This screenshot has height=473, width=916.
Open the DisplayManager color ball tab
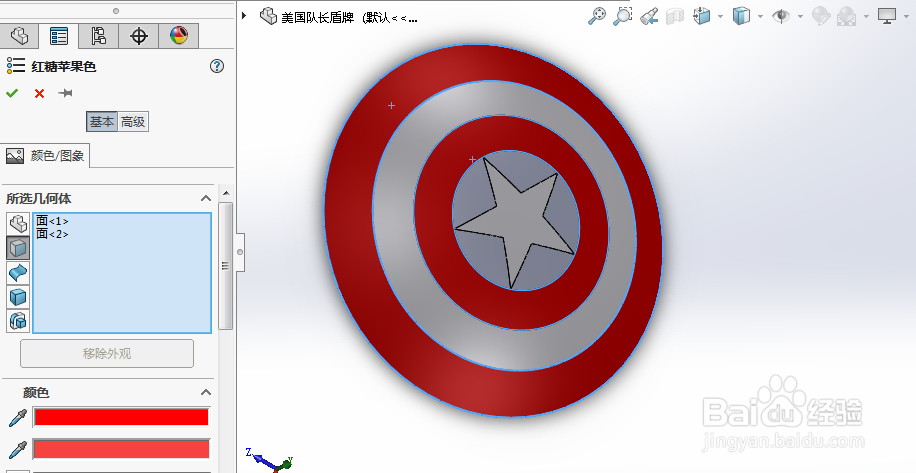[179, 36]
